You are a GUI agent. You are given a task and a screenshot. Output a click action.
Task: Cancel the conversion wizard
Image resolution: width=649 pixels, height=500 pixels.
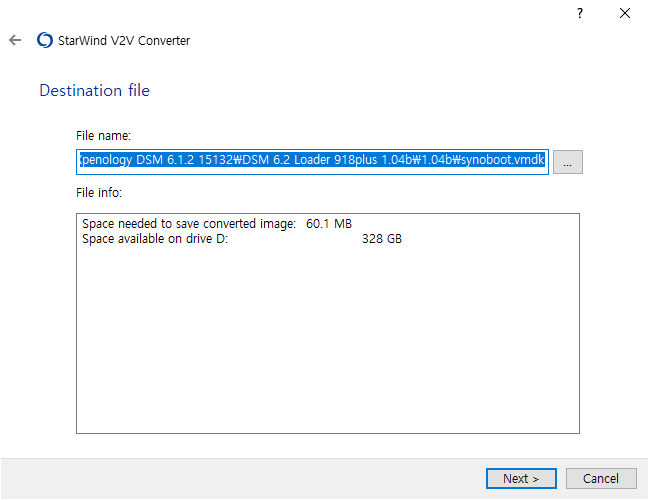tap(601, 478)
